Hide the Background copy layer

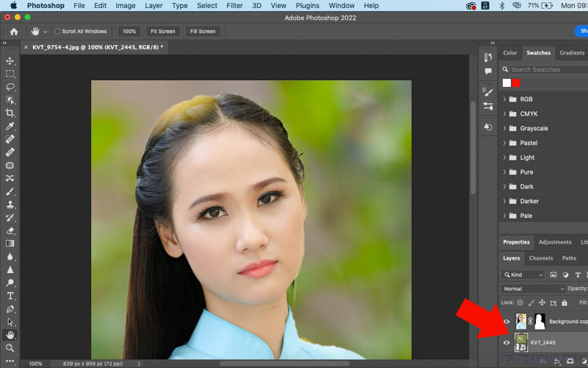pyautogui.click(x=506, y=322)
